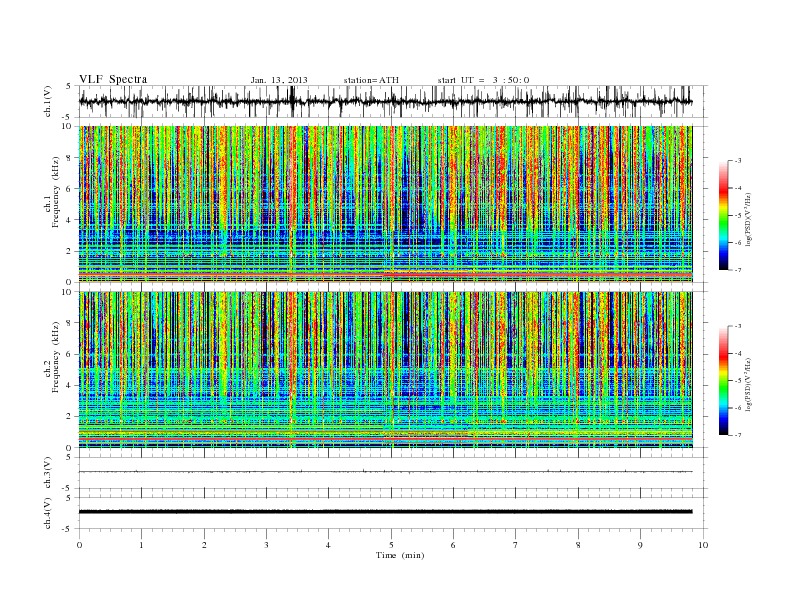Click the "ch.1(V)" waveform axis label
The width and height of the screenshot is (792, 612).
[x=48, y=101]
